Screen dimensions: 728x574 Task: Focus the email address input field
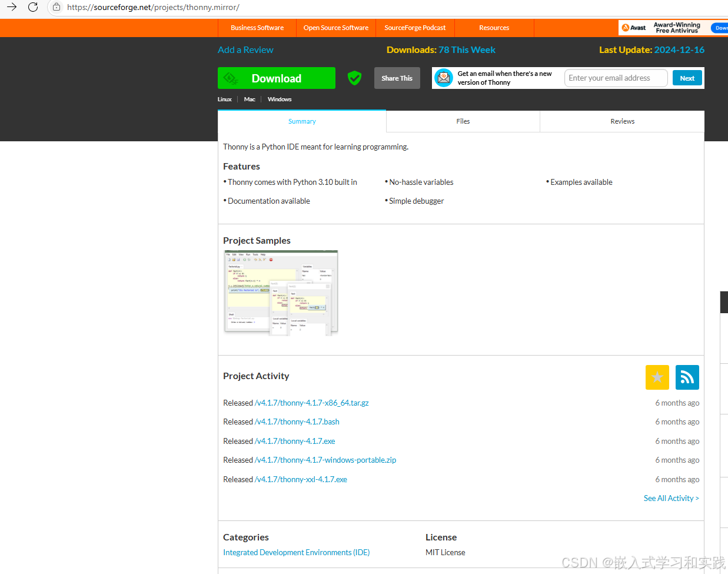(616, 78)
